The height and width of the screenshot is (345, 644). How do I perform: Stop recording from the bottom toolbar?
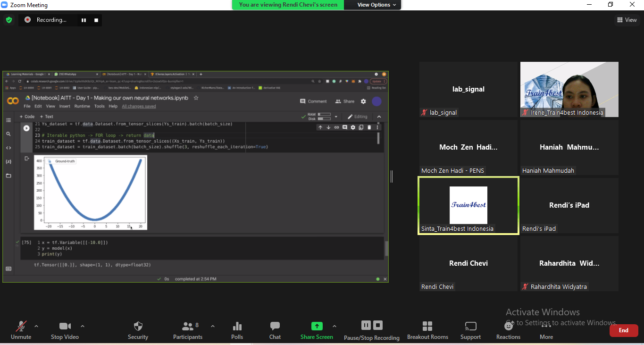click(x=378, y=325)
